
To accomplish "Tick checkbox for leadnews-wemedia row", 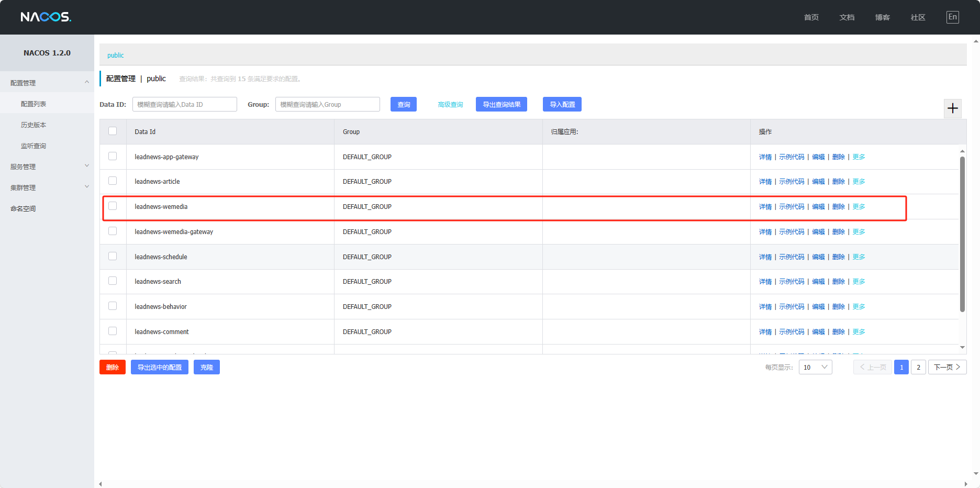I will tap(113, 206).
